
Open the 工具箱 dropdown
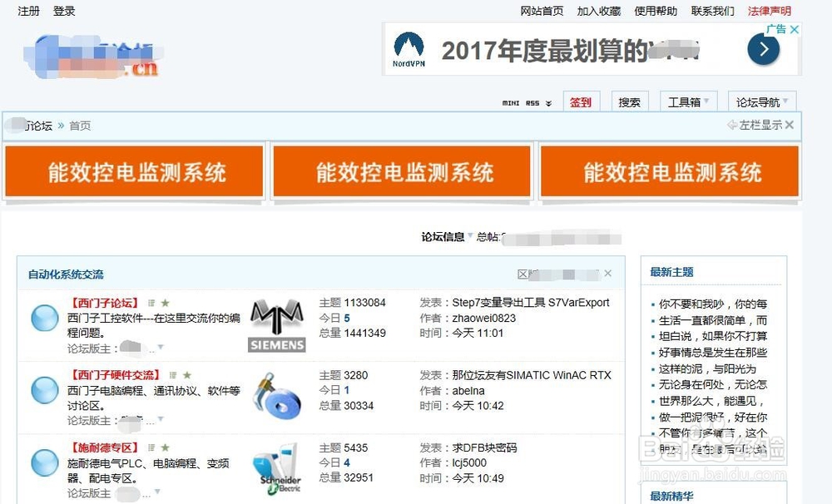click(x=687, y=101)
